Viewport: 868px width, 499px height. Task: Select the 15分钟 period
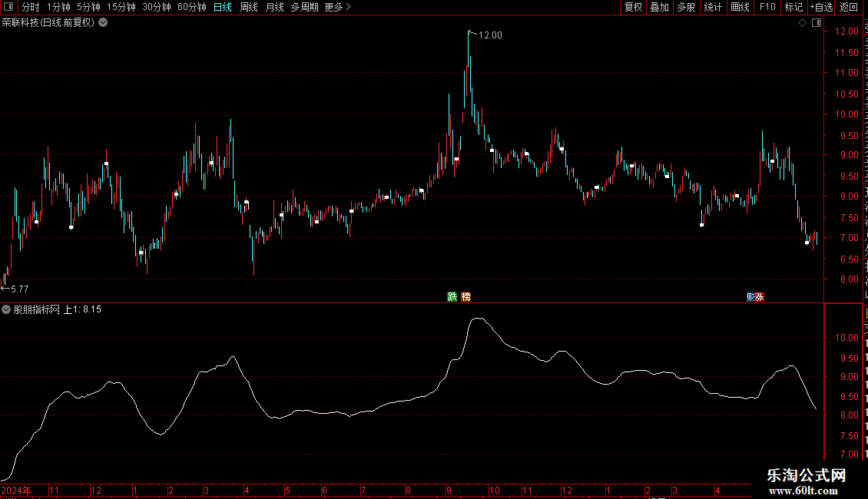tap(121, 7)
